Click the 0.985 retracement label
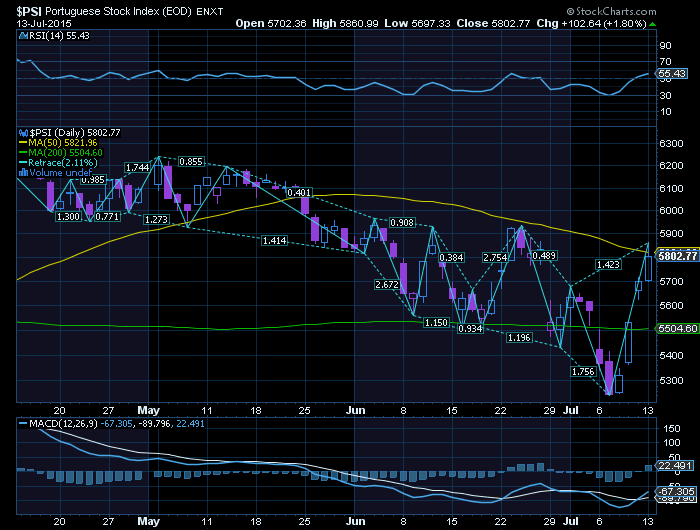Image resolution: width=700 pixels, height=530 pixels. click(x=93, y=180)
